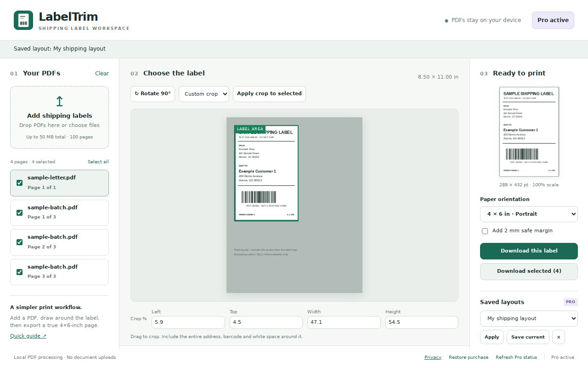Image resolution: width=588 pixels, height=368 pixels.
Task: Uncheck sample-batch.pdf Page 1 of 3 checkbox
Action: [x=19, y=213]
